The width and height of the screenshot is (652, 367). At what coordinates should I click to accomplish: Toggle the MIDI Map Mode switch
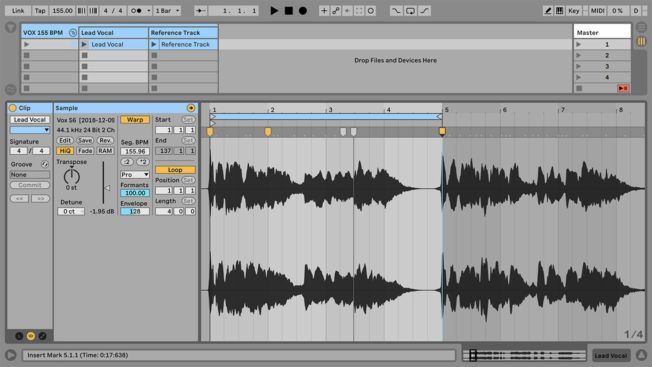598,11
